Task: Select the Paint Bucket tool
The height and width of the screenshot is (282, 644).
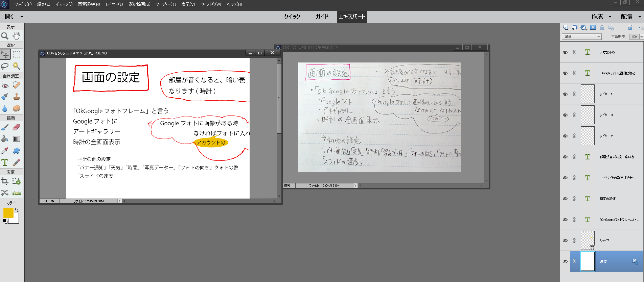Action: coord(5,139)
